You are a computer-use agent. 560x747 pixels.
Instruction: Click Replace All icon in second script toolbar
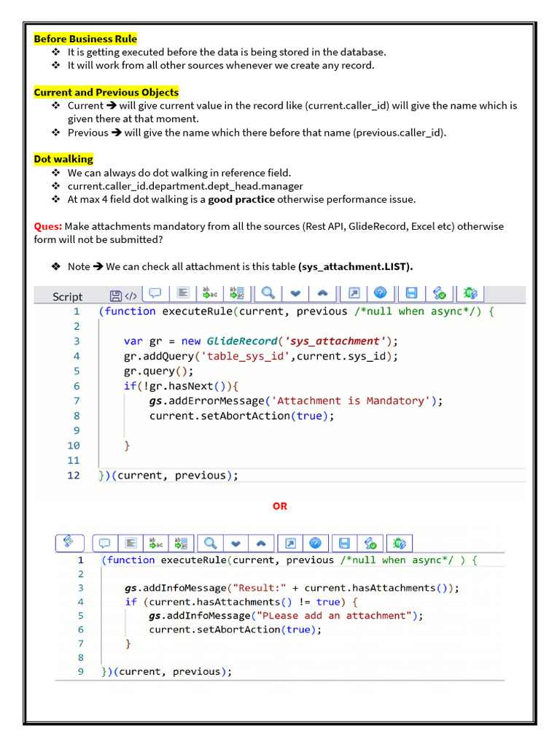pyautogui.click(x=182, y=543)
